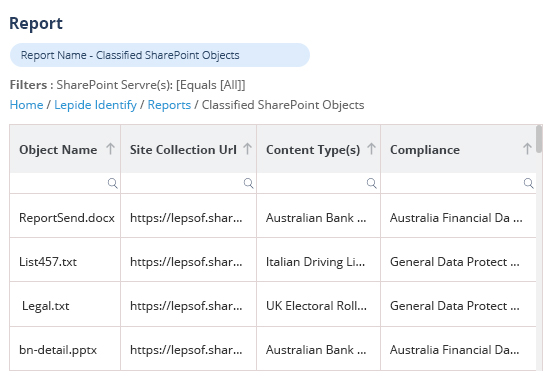This screenshot has width=552, height=380.
Task: Select the Site Collection Url column header
Action: point(188,149)
